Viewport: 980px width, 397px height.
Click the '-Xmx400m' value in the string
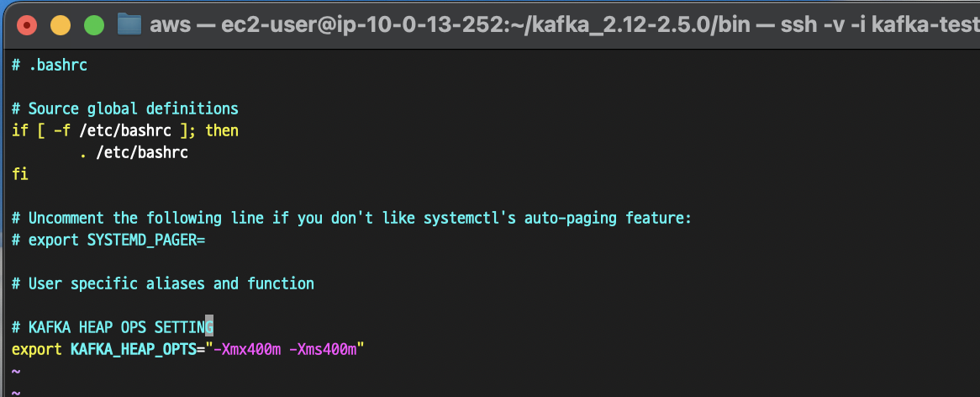pyautogui.click(x=247, y=350)
